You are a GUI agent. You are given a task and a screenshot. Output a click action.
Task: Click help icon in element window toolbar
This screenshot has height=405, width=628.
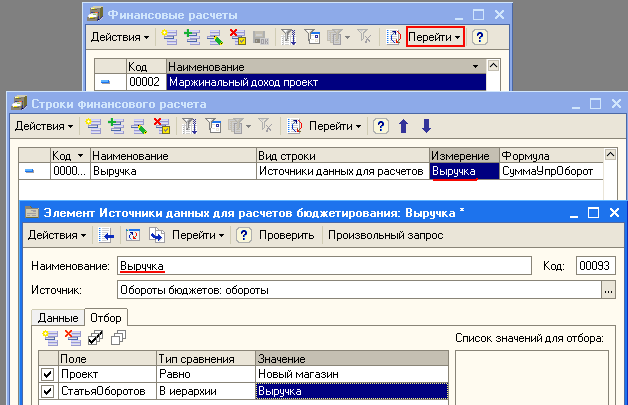[x=244, y=235]
